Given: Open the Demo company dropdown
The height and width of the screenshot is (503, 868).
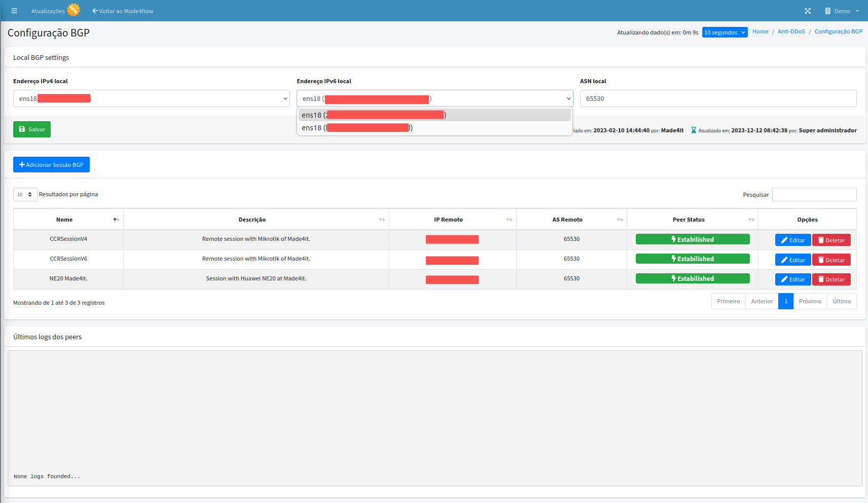Looking at the screenshot, I should 842,11.
